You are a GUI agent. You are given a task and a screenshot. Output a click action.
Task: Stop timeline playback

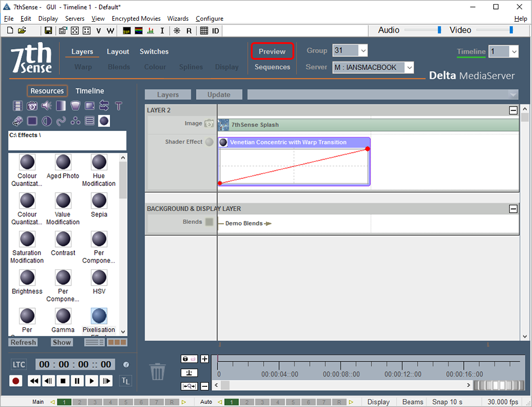[63, 381]
